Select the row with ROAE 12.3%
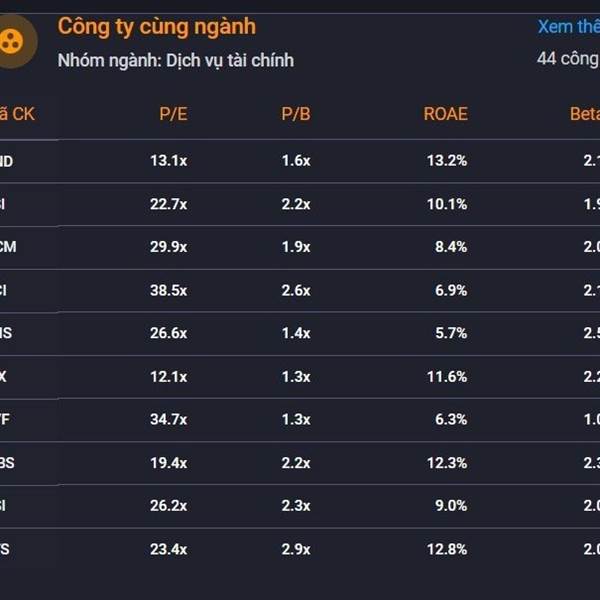Image resolution: width=600 pixels, height=600 pixels. point(300,463)
